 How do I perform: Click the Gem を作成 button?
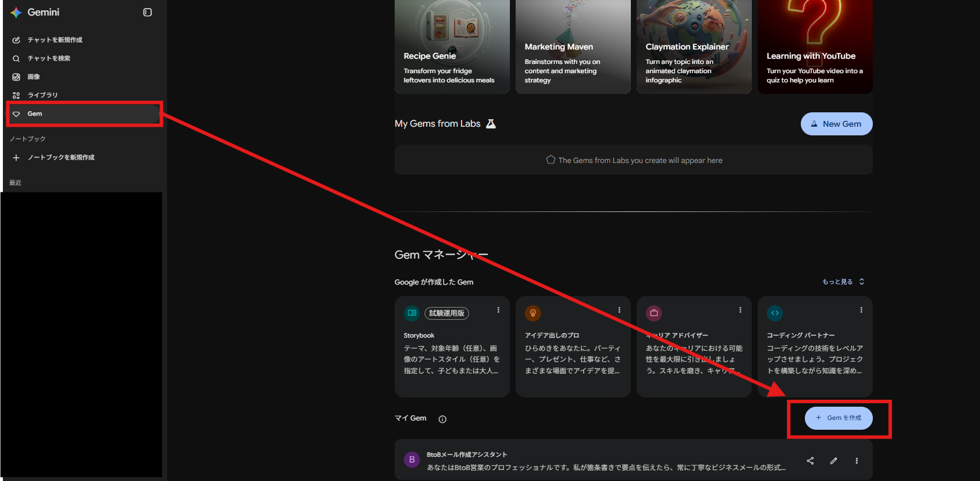839,418
